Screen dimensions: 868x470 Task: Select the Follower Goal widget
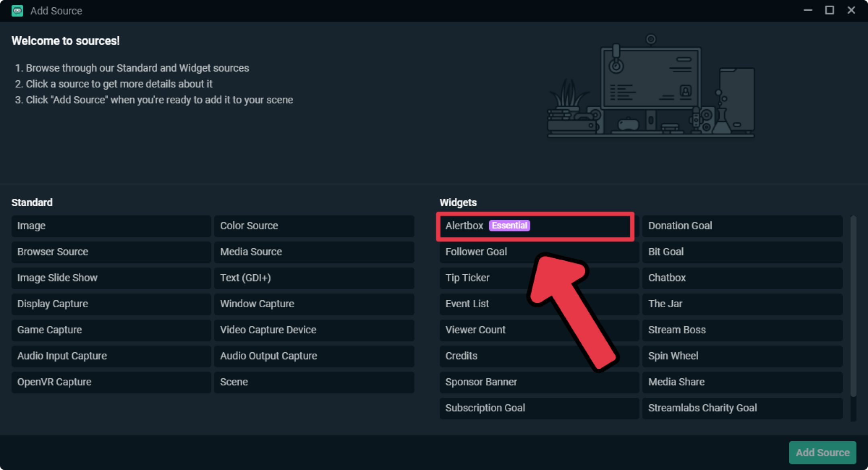(x=475, y=251)
